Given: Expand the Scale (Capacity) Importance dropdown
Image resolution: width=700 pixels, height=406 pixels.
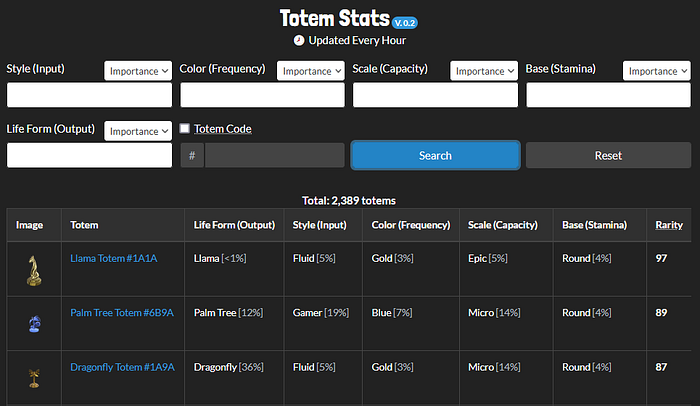Looking at the screenshot, I should point(484,71).
